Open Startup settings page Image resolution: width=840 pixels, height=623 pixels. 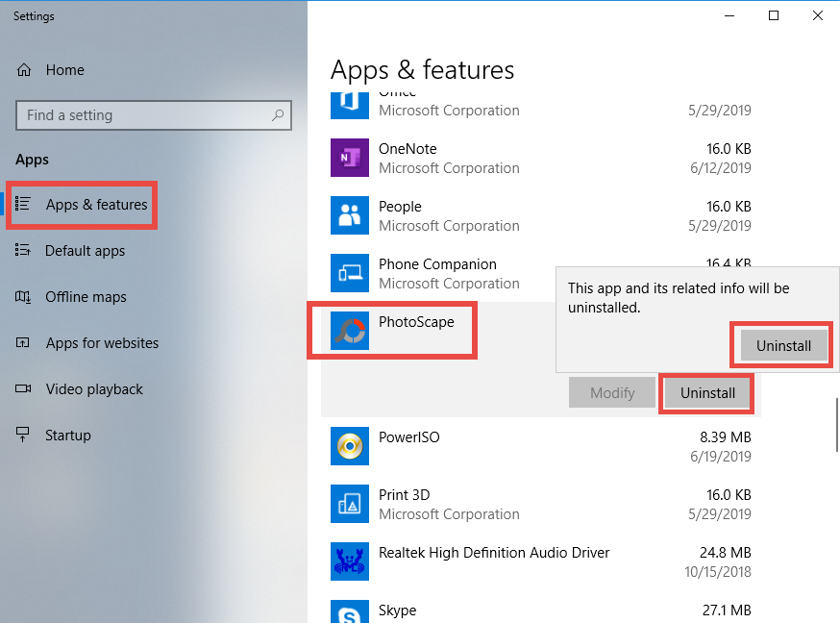tap(68, 435)
